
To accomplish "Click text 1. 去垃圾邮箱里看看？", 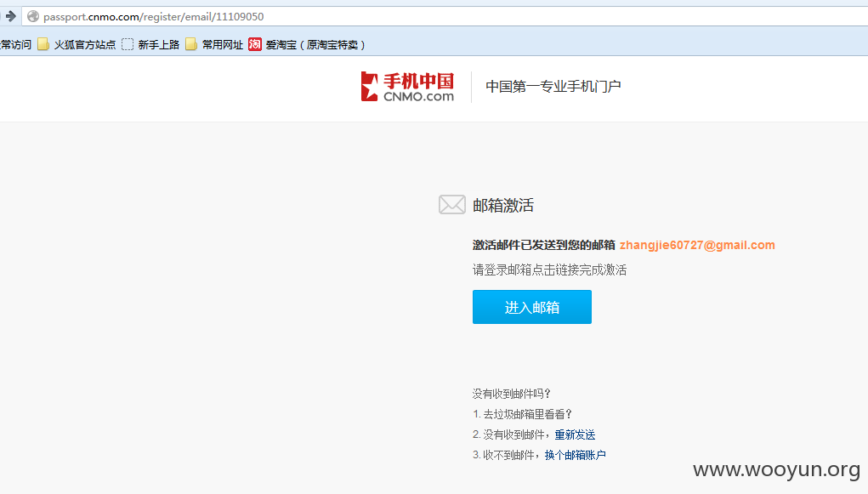I will click(x=523, y=414).
